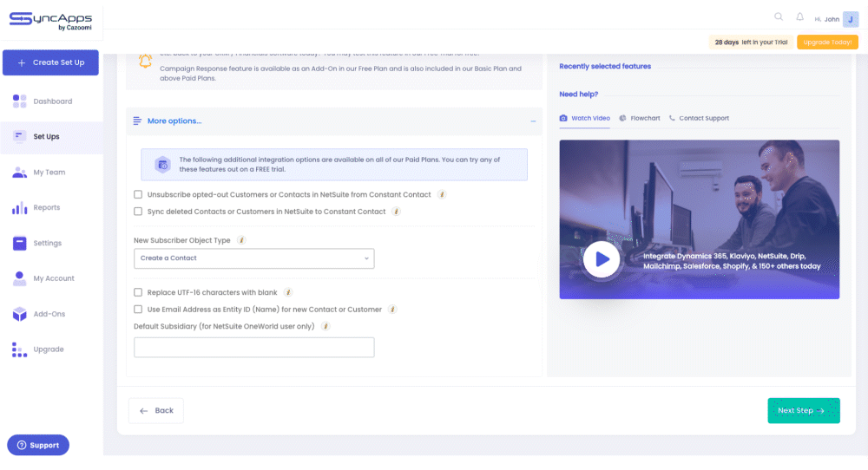The height and width of the screenshot is (470, 868).
Task: Click info icon beside Unsubscribe opted-out Customers
Action: coord(442,194)
